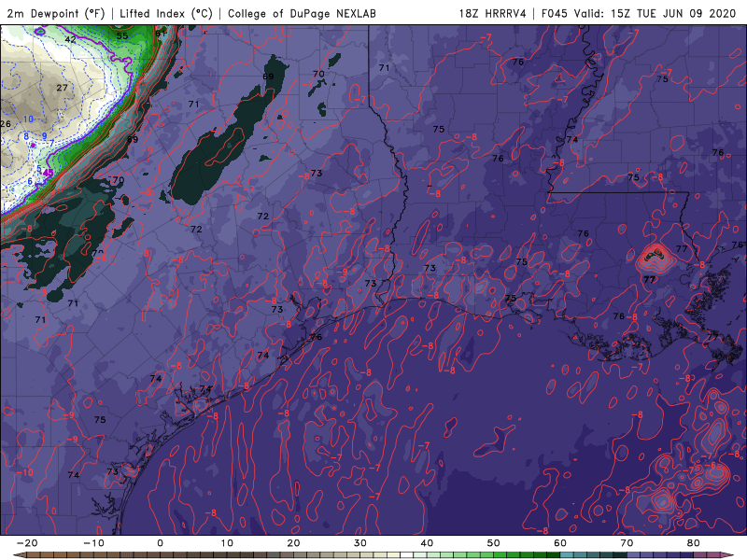Click the '42' dewpoint value on the map

point(71,39)
